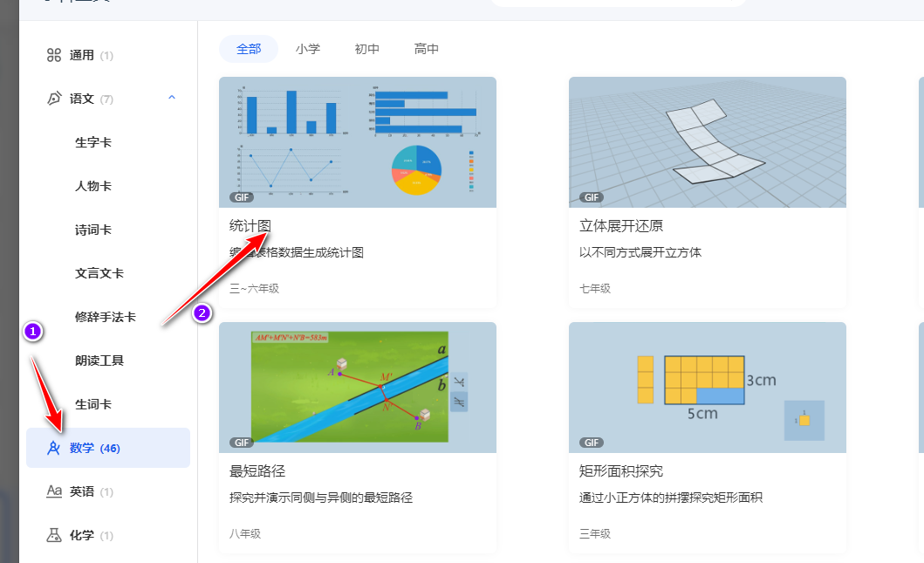Viewport: 924px width, 563px height.
Task: Switch to the 小学 tab
Action: click(x=309, y=49)
